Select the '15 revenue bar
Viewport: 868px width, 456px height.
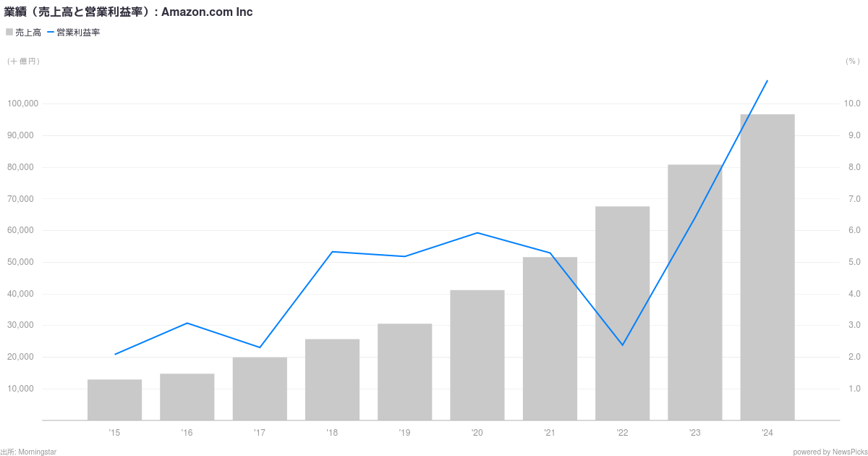coord(115,400)
